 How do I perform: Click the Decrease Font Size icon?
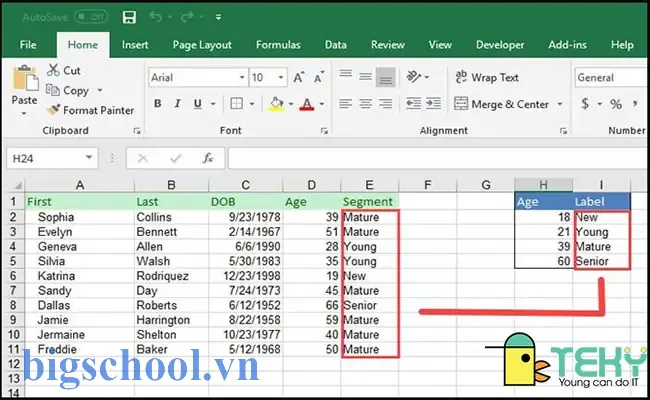pyautogui.click(x=319, y=77)
